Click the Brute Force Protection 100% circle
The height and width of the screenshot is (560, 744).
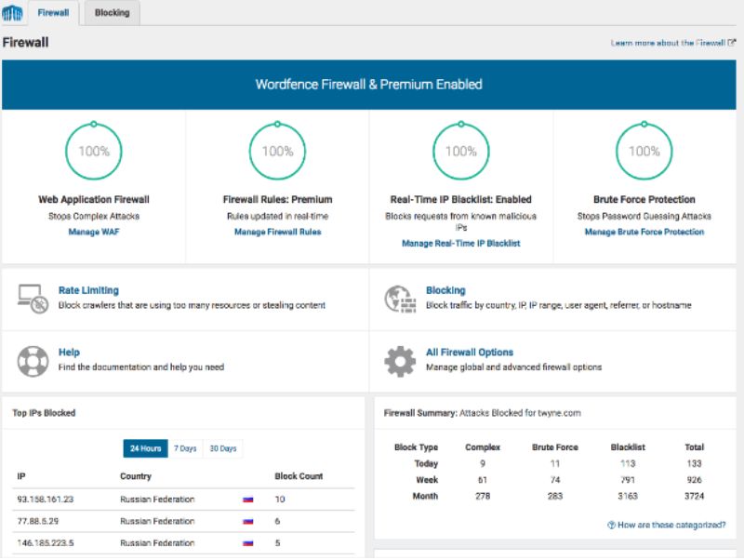point(644,151)
